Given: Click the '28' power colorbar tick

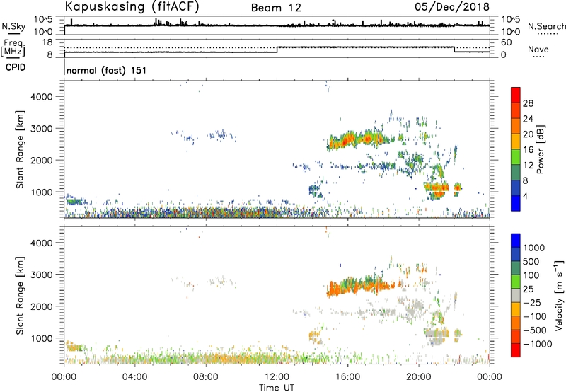Looking at the screenshot, I should point(528,103).
